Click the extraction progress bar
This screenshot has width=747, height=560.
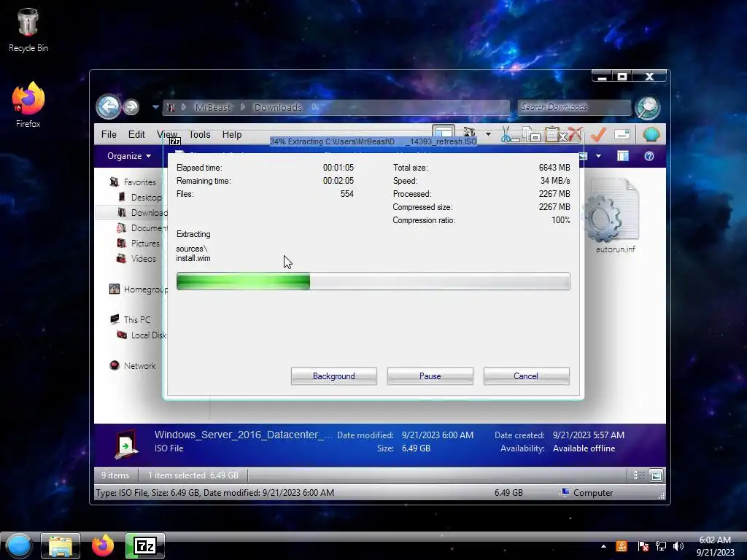click(373, 281)
